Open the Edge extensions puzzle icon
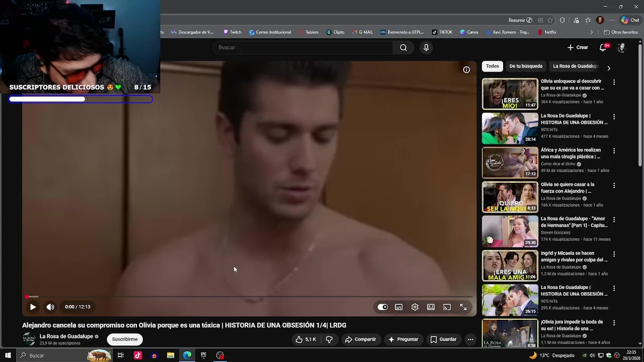The width and height of the screenshot is (644, 362). (x=562, y=20)
